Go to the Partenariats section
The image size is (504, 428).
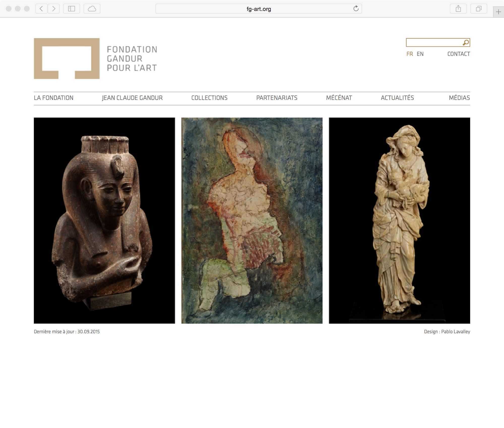pyautogui.click(x=277, y=98)
